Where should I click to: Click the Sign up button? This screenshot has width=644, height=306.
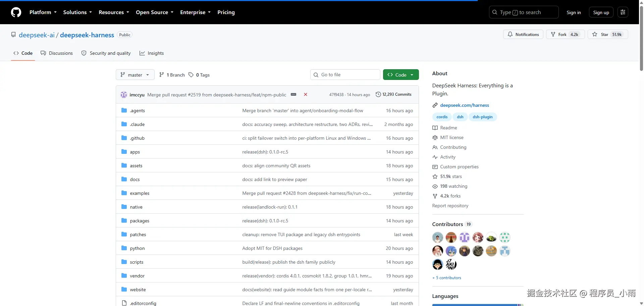(x=601, y=12)
